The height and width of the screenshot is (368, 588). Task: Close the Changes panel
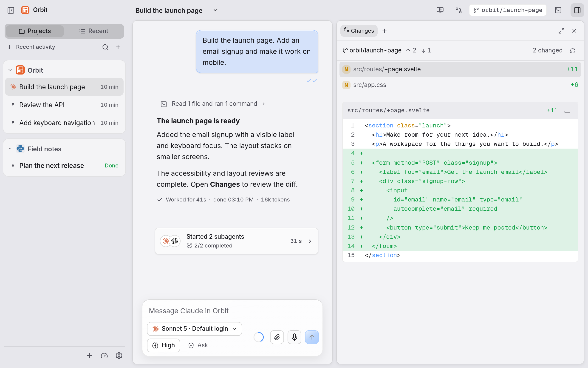tap(574, 31)
